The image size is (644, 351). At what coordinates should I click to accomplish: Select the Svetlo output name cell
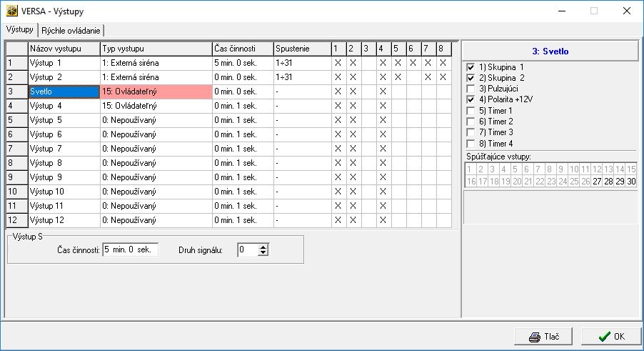point(64,92)
